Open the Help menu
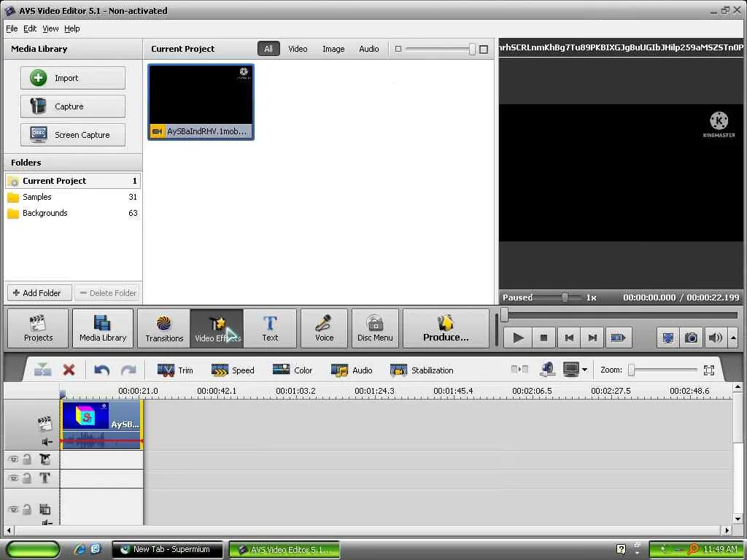 point(72,28)
